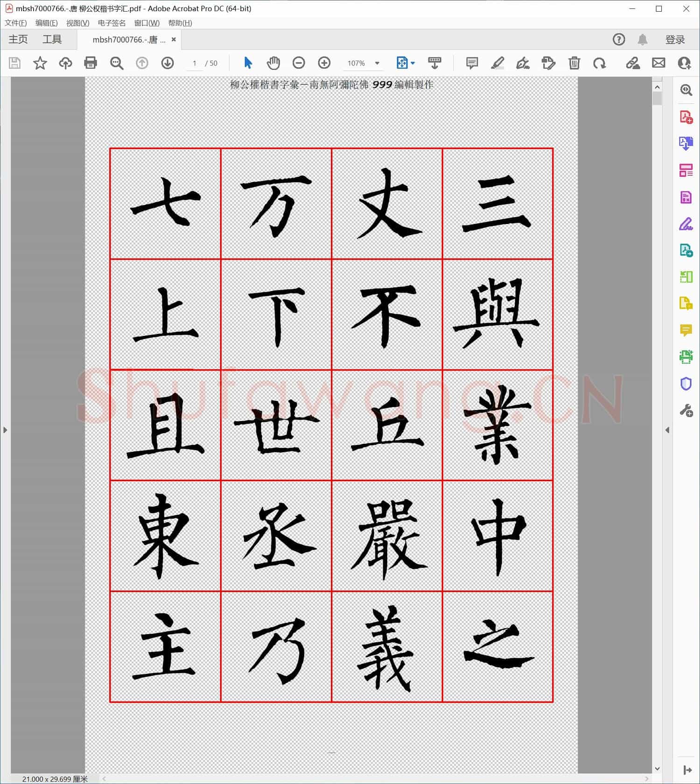Edit the current page number field
The image size is (700, 784).
[194, 63]
